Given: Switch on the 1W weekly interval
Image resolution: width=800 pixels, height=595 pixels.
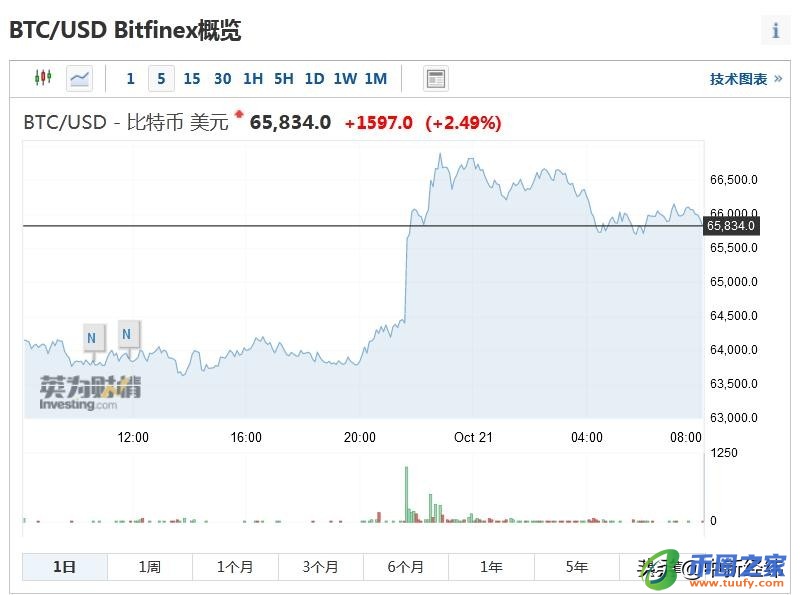Looking at the screenshot, I should [345, 78].
